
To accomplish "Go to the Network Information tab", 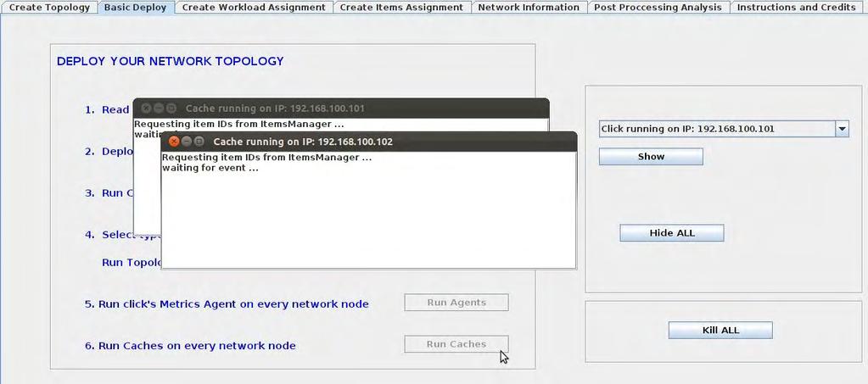I will coord(529,7).
